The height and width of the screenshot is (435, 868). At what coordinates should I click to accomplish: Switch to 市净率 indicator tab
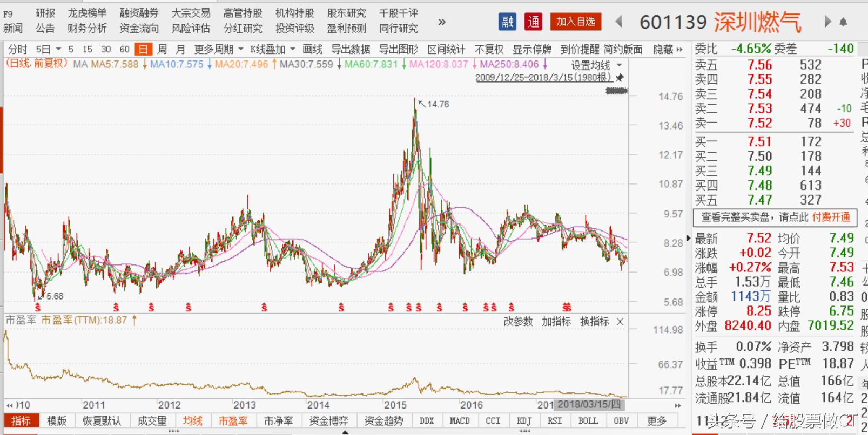tap(279, 421)
